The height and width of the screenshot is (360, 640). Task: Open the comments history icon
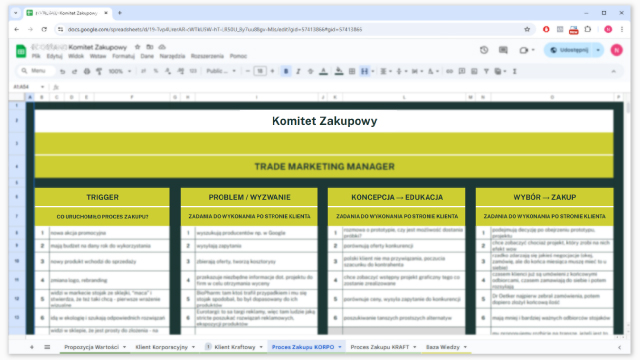(503, 50)
